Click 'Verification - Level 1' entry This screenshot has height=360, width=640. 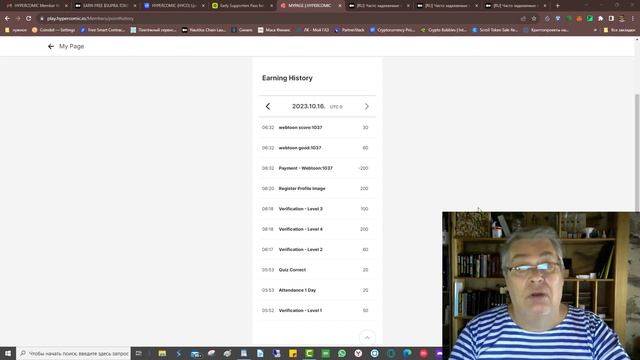(317, 311)
